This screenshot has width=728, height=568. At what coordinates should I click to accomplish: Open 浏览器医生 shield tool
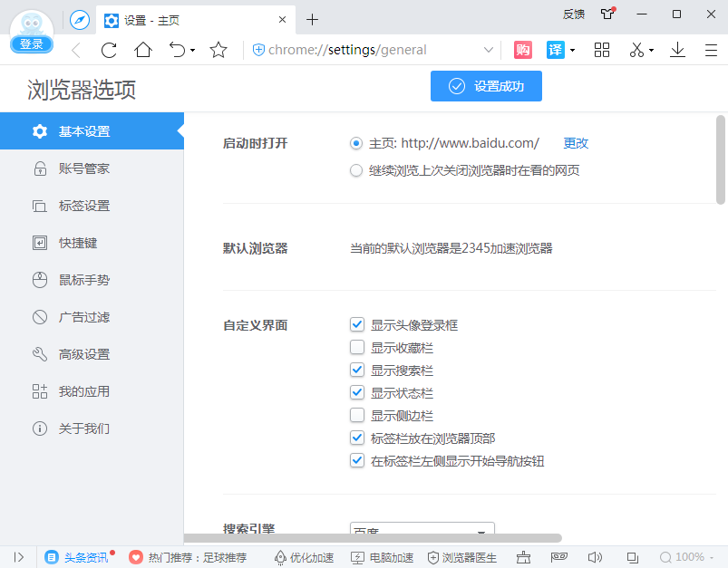pos(461,557)
